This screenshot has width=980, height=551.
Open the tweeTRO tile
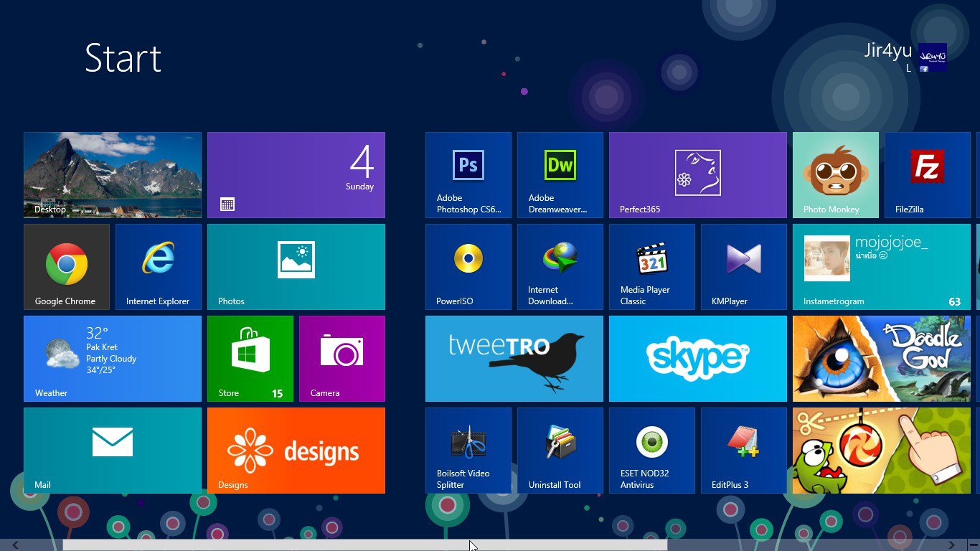coord(514,359)
